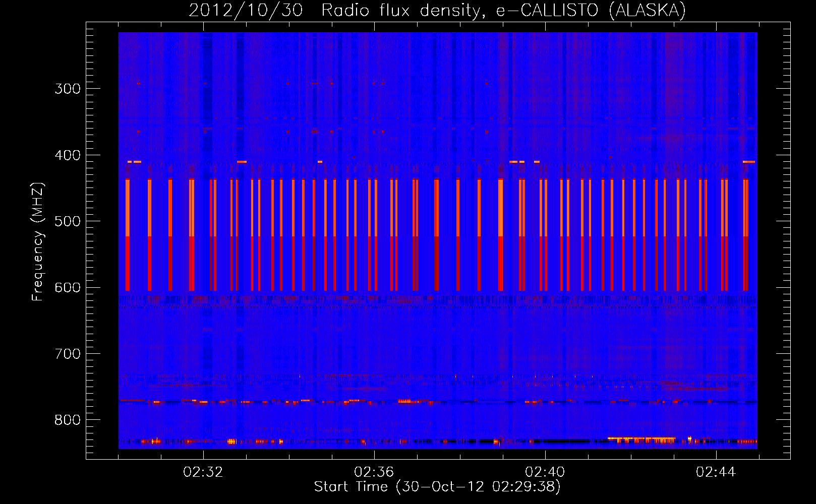
Task: Click the 'Frequency (MHZ)' axis label
Action: (x=38, y=242)
